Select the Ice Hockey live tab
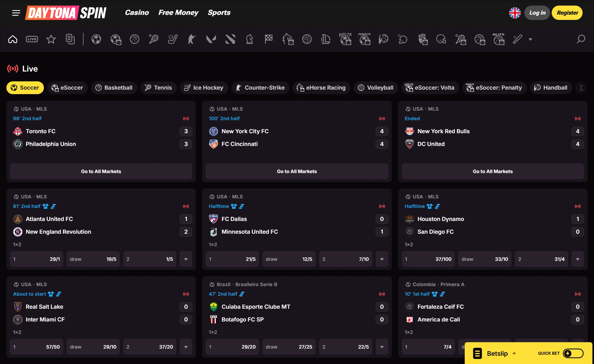 pyautogui.click(x=204, y=88)
